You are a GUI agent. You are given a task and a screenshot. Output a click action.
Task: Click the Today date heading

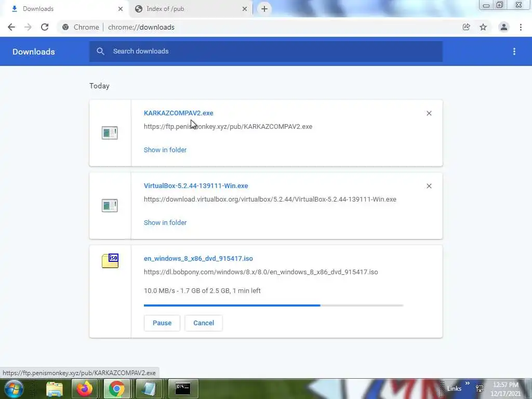pyautogui.click(x=99, y=86)
